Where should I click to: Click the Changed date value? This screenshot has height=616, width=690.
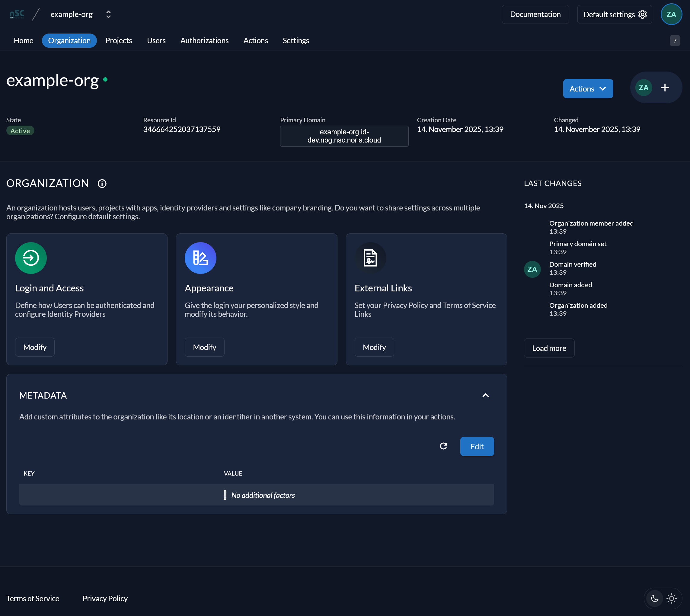pos(597,129)
